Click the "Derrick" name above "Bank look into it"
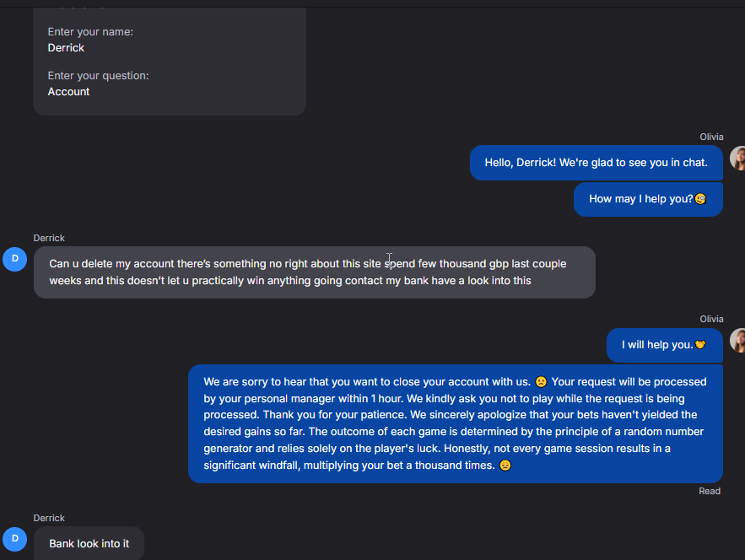Image resolution: width=745 pixels, height=560 pixels. [x=49, y=518]
